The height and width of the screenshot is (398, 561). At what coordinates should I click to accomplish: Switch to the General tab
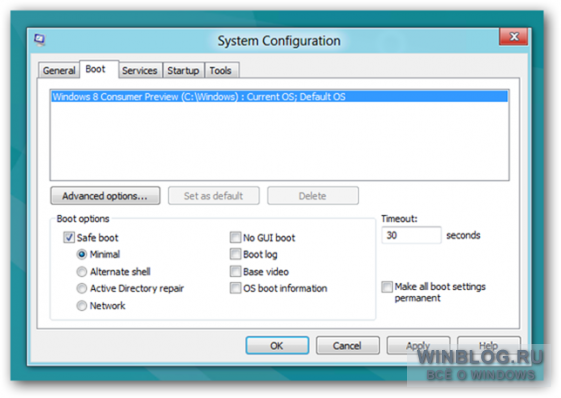tap(59, 71)
